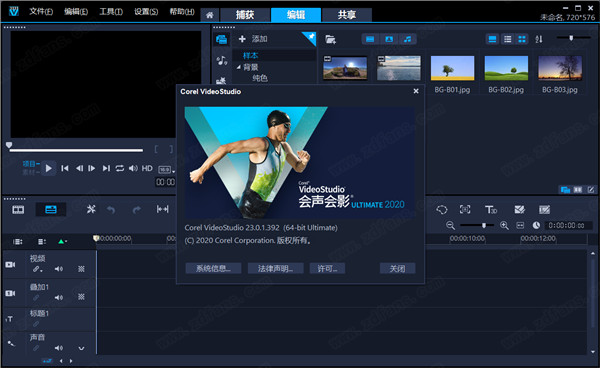Toggle show videos filter in library
Viewport: 600px width, 368px height.
coord(370,39)
